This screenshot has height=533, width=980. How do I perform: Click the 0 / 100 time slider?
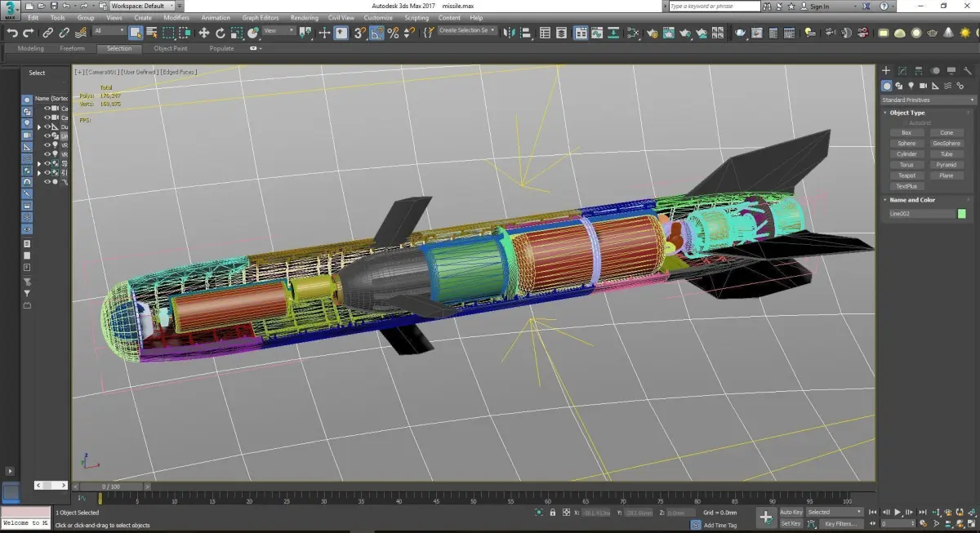[110, 486]
